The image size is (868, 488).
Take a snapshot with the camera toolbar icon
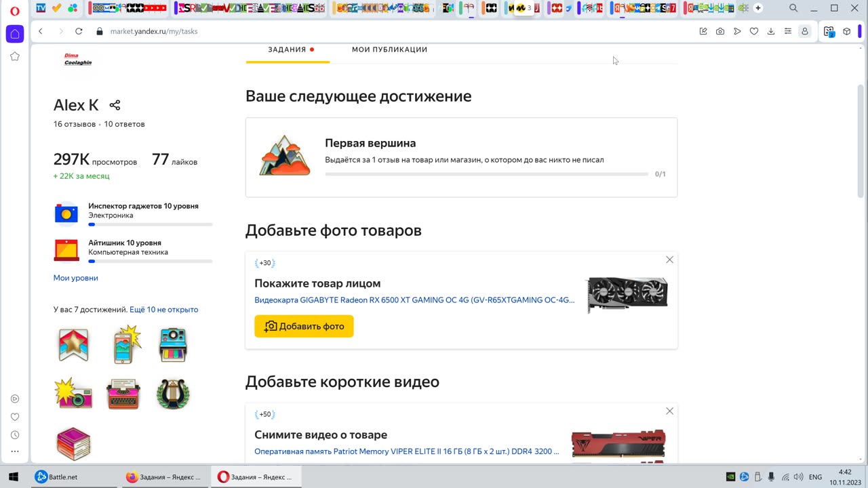tap(720, 31)
